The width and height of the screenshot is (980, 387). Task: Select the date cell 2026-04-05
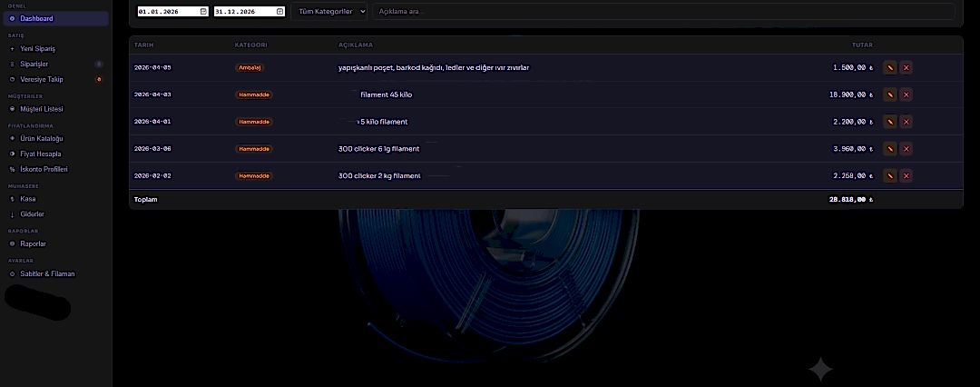tap(152, 67)
